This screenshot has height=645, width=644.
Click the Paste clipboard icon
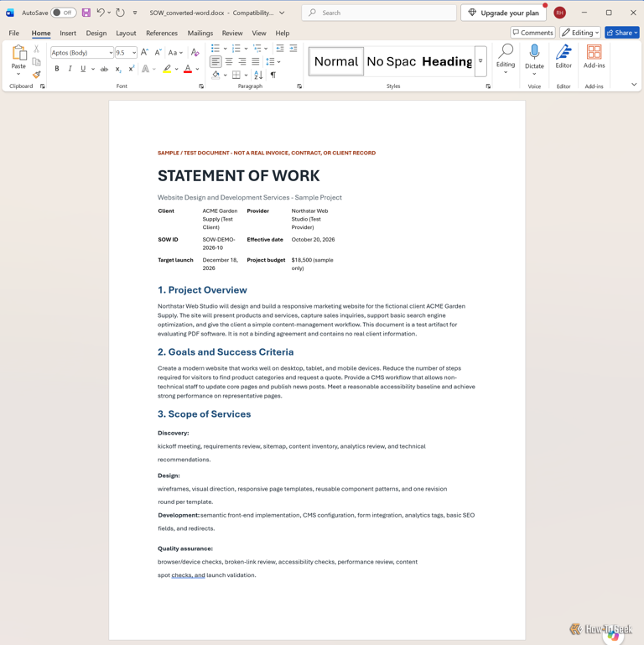pos(18,53)
